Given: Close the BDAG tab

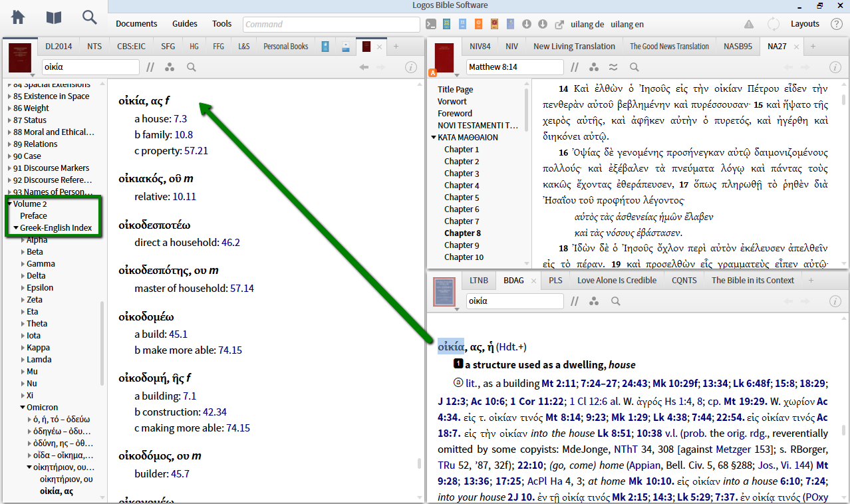Looking at the screenshot, I should pyautogui.click(x=533, y=281).
